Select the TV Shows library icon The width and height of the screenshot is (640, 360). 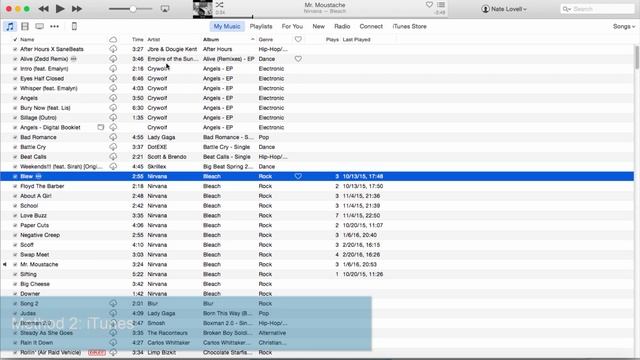click(40, 27)
